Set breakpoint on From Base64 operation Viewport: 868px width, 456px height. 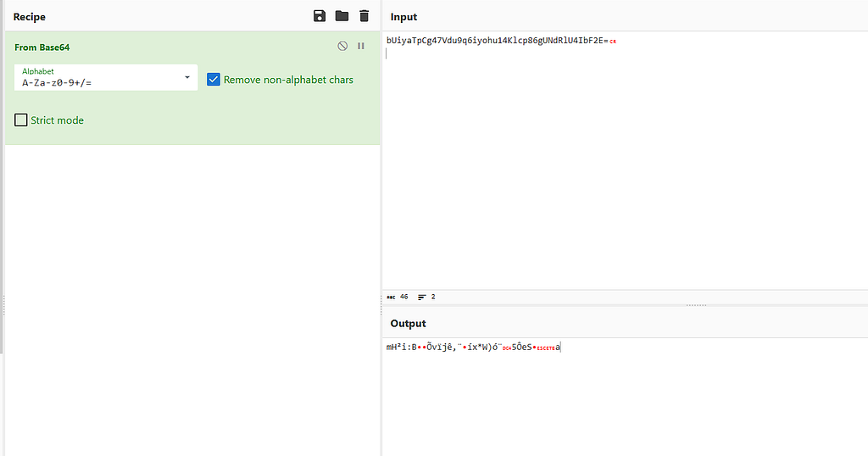361,46
